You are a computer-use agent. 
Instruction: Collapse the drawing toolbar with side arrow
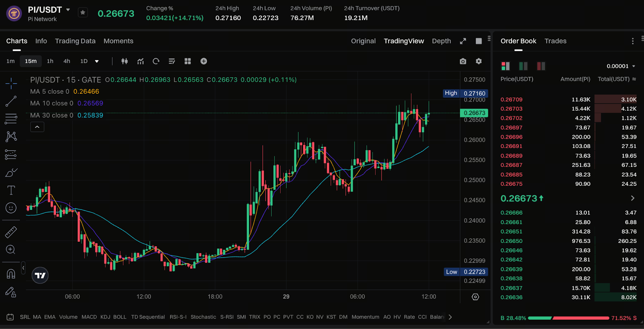pyautogui.click(x=23, y=268)
